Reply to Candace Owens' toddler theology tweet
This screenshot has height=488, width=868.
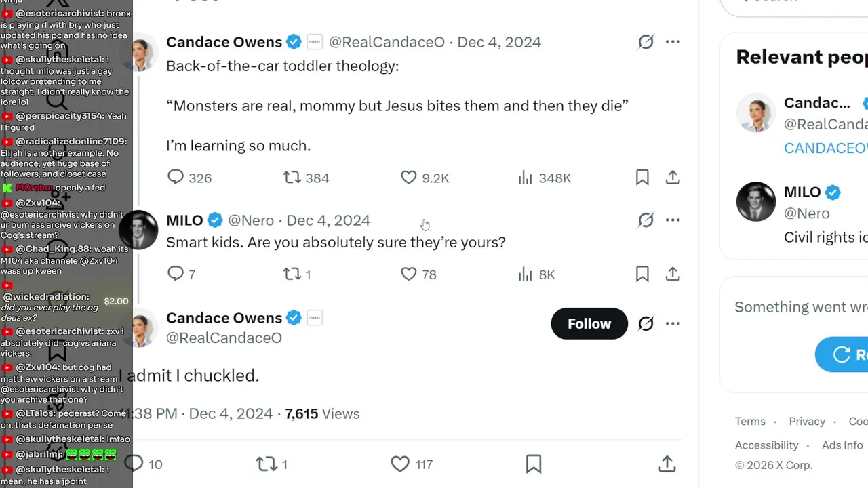189,178
